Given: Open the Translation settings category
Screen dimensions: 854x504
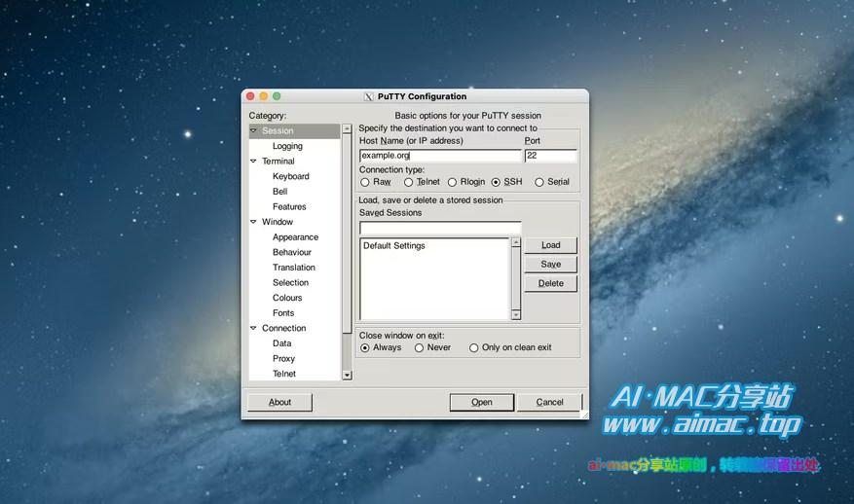Looking at the screenshot, I should (293, 268).
